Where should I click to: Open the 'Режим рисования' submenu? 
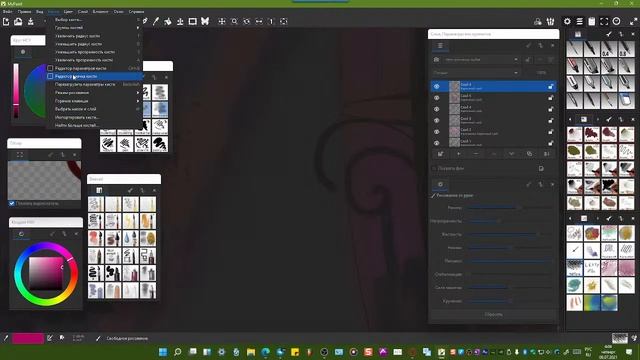(94, 93)
